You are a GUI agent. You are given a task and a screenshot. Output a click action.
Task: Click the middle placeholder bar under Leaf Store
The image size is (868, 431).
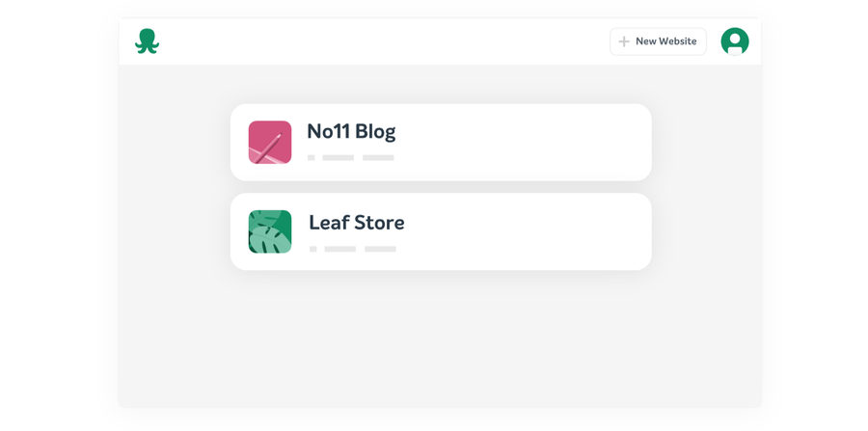pos(339,249)
